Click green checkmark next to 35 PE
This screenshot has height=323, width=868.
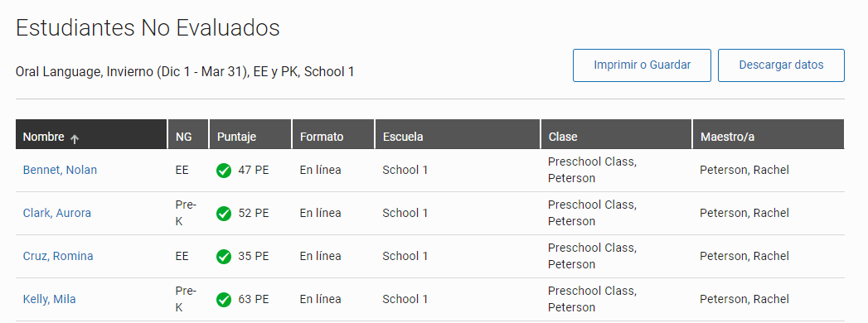(224, 257)
